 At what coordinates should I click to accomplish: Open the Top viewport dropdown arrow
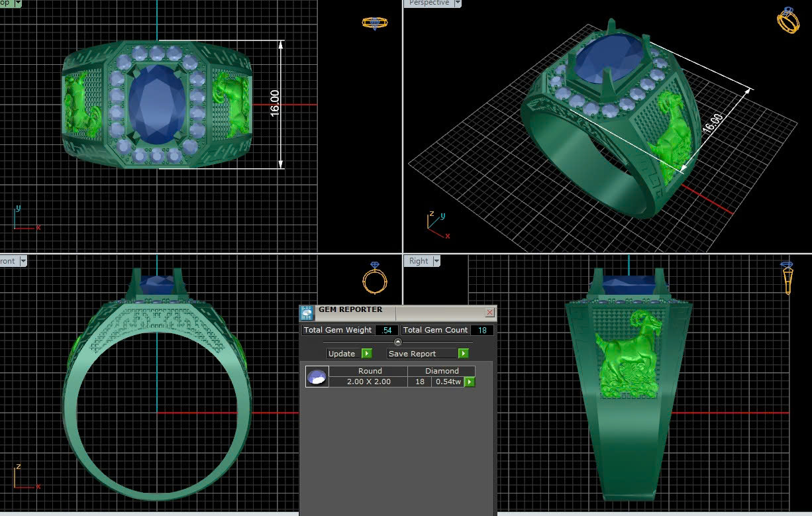(17, 3)
